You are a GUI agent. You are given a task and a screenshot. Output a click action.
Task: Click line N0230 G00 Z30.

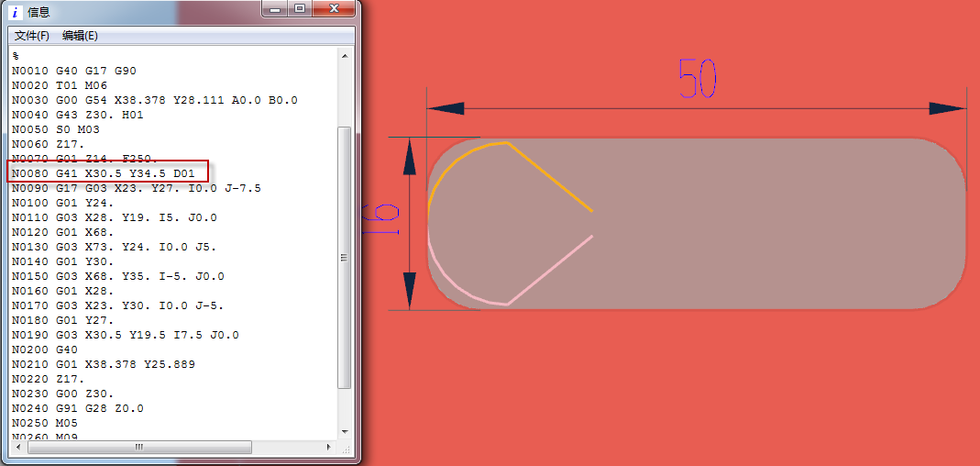click(62, 394)
